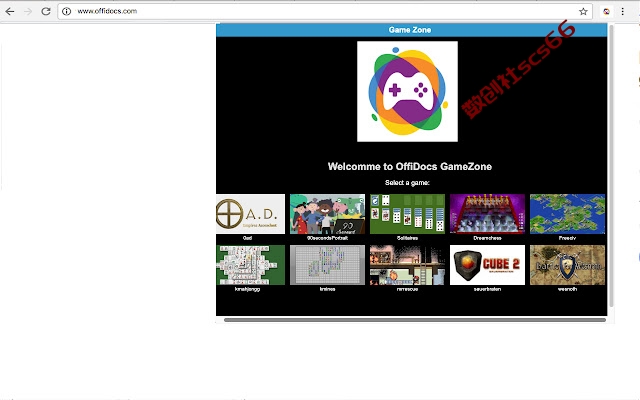This screenshot has height=400, width=640.
Task: Launch the 0 A.D. game thumbnail
Action: click(x=251, y=214)
